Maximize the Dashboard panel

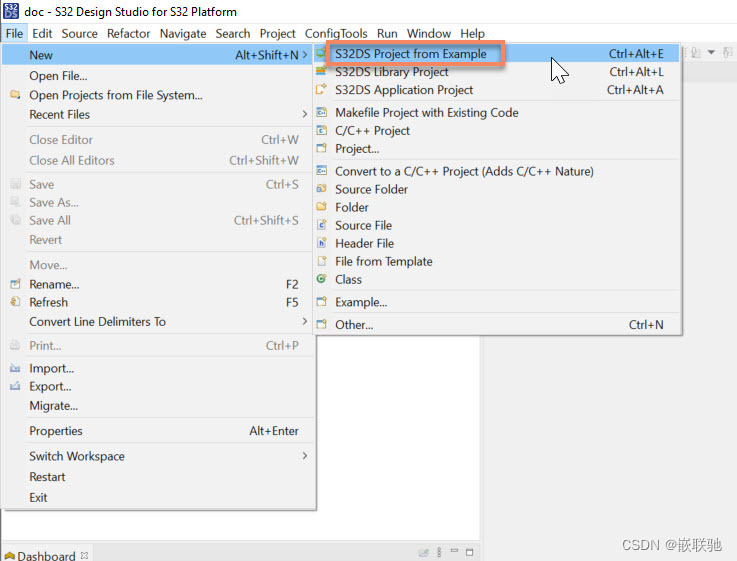(x=469, y=552)
